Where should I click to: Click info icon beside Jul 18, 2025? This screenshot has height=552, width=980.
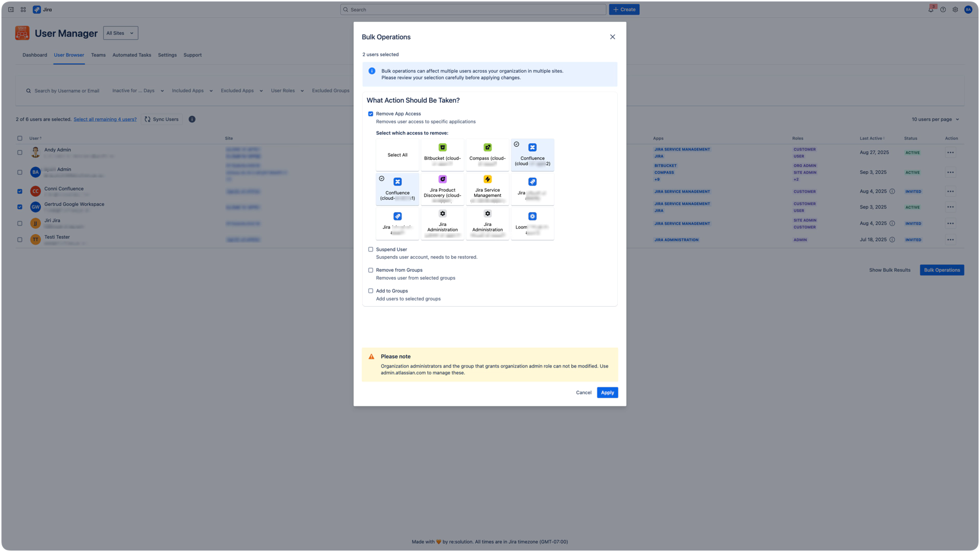click(892, 240)
